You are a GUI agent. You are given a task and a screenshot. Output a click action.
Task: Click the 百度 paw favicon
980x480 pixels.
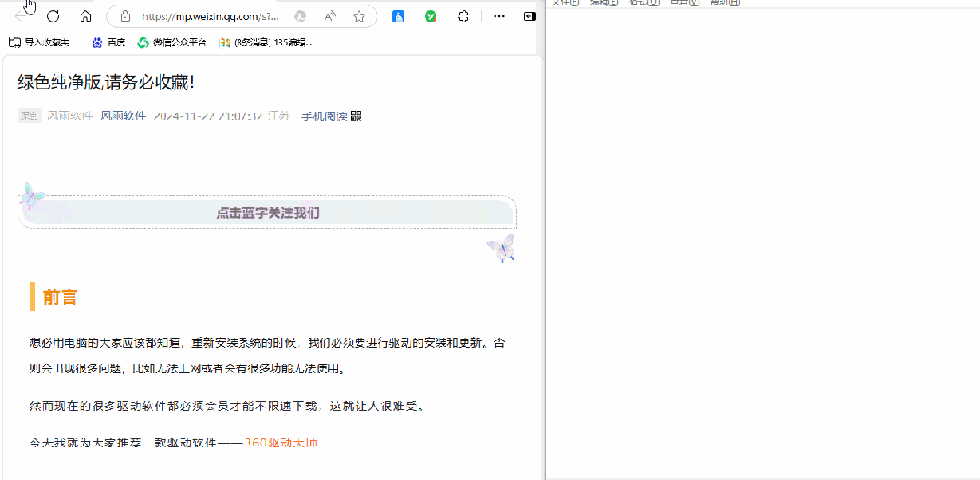pyautogui.click(x=97, y=43)
